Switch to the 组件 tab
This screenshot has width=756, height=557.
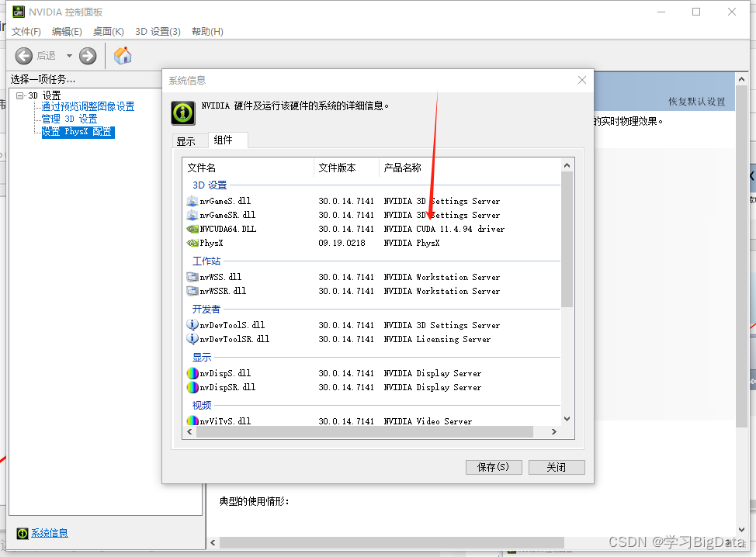click(x=228, y=140)
